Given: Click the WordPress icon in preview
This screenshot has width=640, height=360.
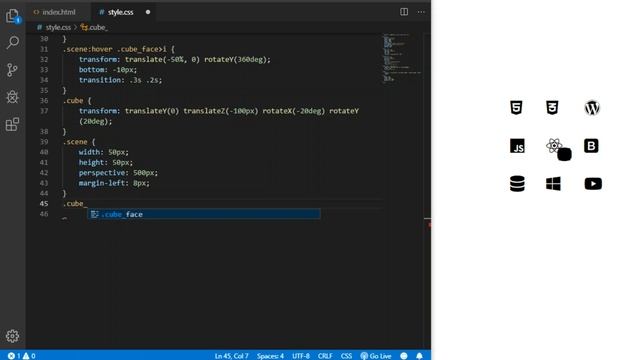Looking at the screenshot, I should pos(592,108).
